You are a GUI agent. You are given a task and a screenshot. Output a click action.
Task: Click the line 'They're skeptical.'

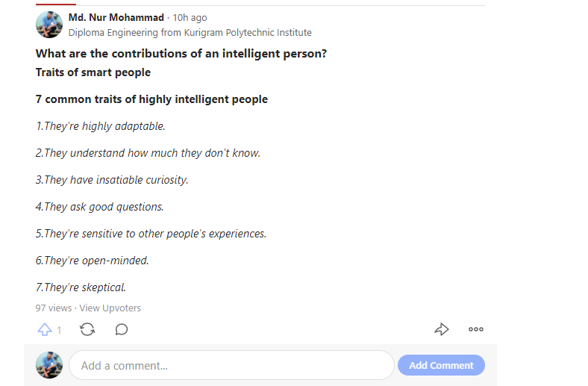click(x=81, y=287)
